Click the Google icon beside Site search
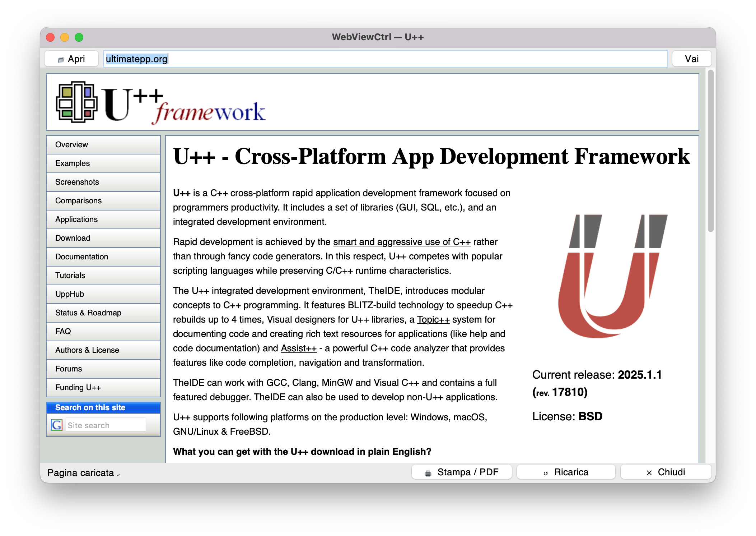Viewport: 756px width, 536px height. pyautogui.click(x=57, y=425)
